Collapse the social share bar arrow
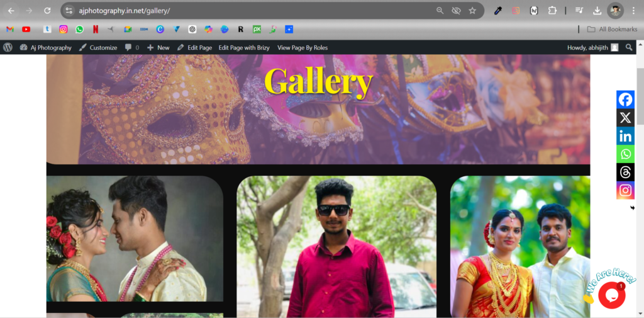This screenshot has height=318, width=644. (x=632, y=208)
